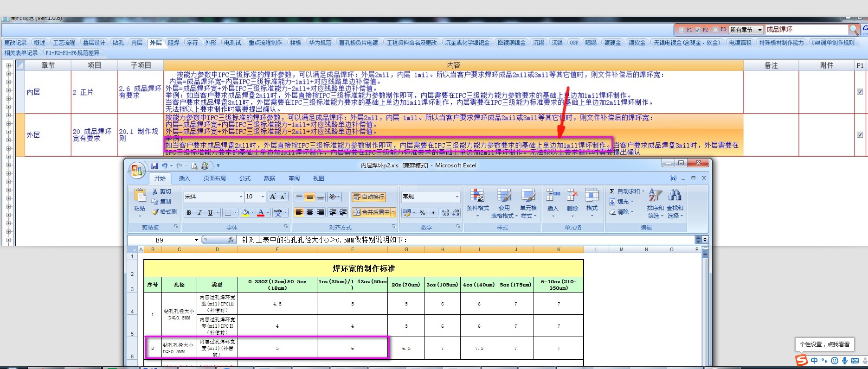The image size is (868, 369).
Task: Align text to the right
Action: (320, 212)
